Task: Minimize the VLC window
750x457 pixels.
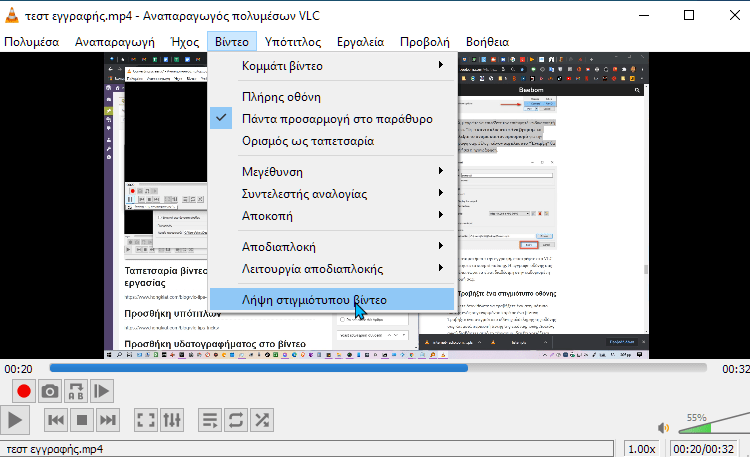Action: 643,15
